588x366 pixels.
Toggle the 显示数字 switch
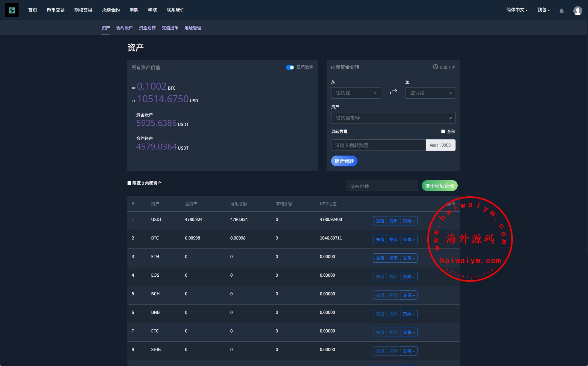[290, 67]
